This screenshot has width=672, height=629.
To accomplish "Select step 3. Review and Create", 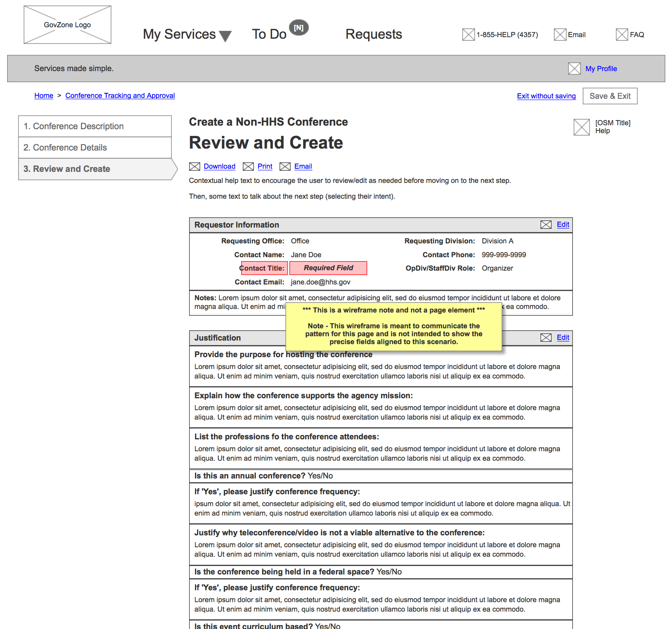I will pos(97,169).
